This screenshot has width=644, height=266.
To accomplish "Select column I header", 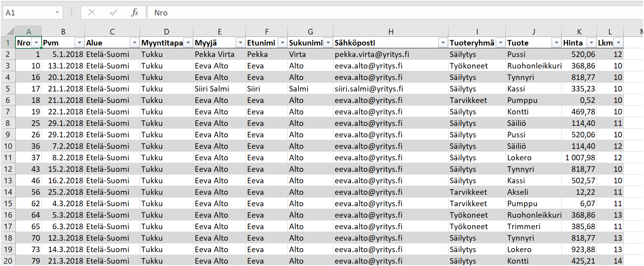I will tap(477, 32).
